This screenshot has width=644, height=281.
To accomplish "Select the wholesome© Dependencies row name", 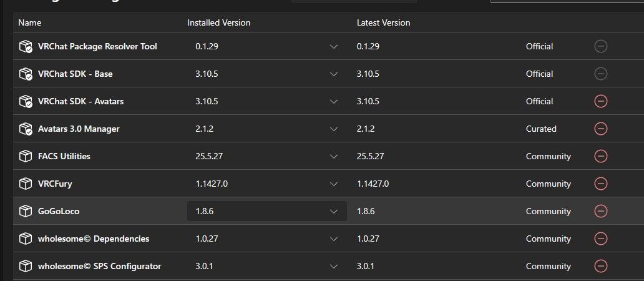I will click(94, 239).
